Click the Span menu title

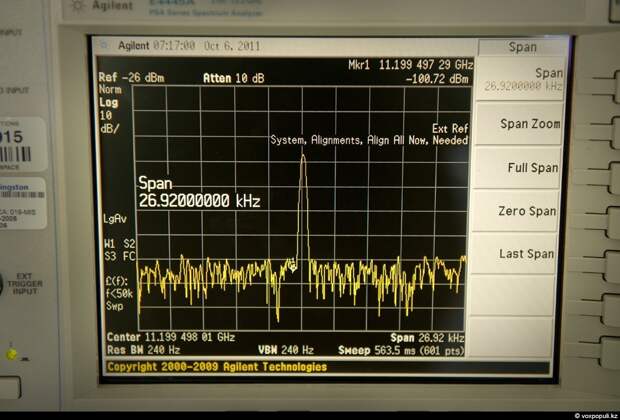(522, 47)
